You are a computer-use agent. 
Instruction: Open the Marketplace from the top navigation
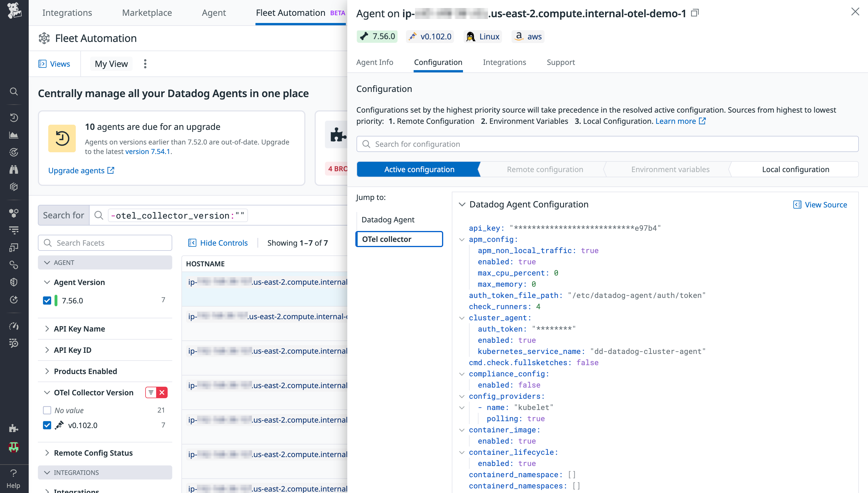coord(147,13)
